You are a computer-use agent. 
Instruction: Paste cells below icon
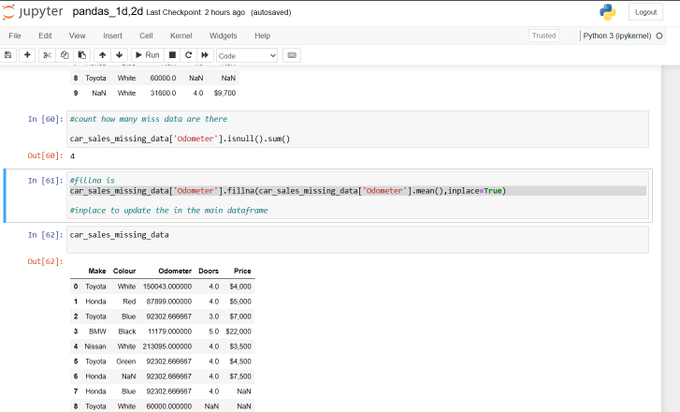82,55
